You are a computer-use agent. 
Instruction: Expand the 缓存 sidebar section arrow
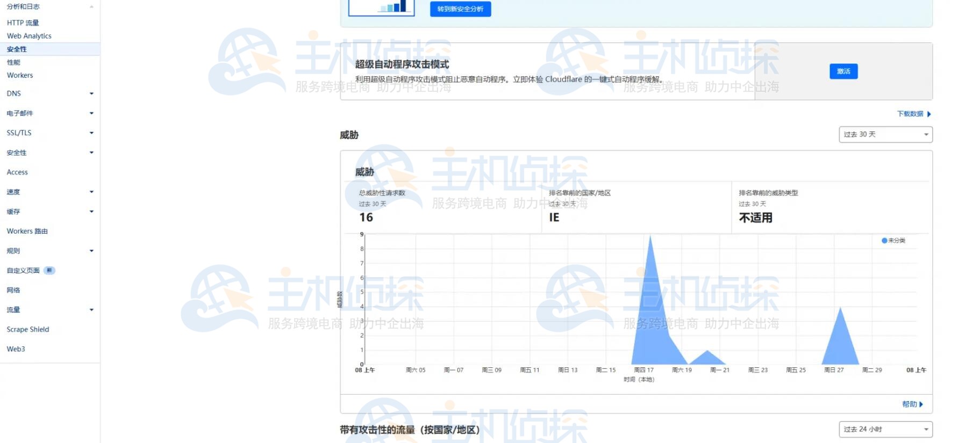[91, 212]
